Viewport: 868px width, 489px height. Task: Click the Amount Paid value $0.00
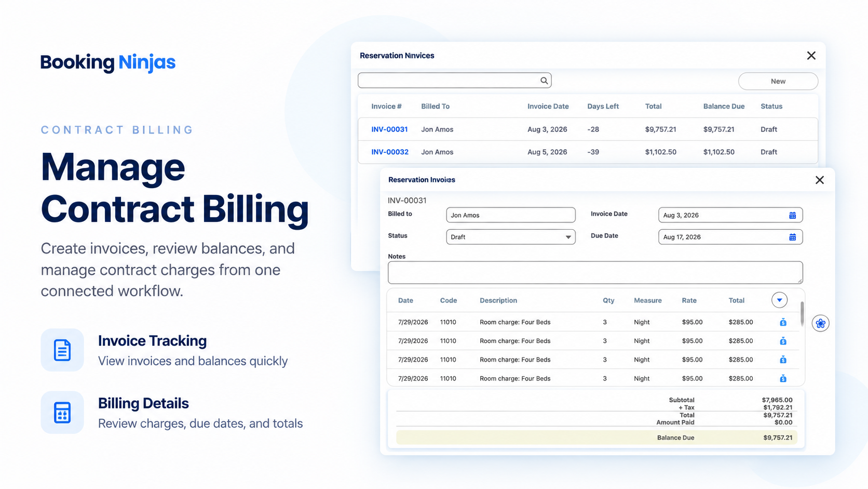click(783, 422)
